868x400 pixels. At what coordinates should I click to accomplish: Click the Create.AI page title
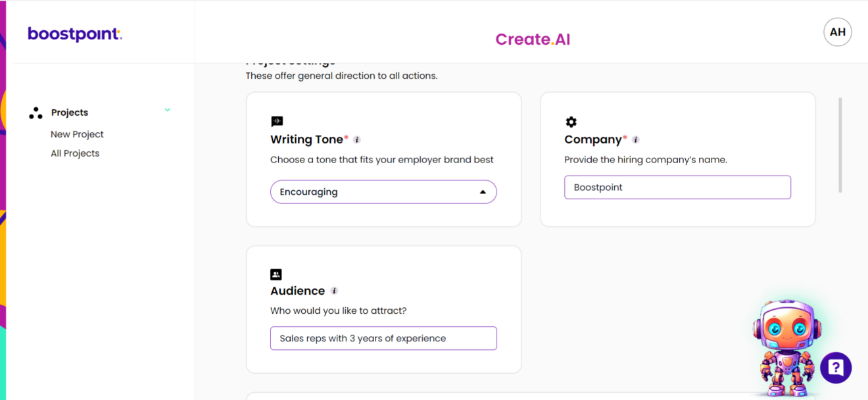click(x=533, y=39)
